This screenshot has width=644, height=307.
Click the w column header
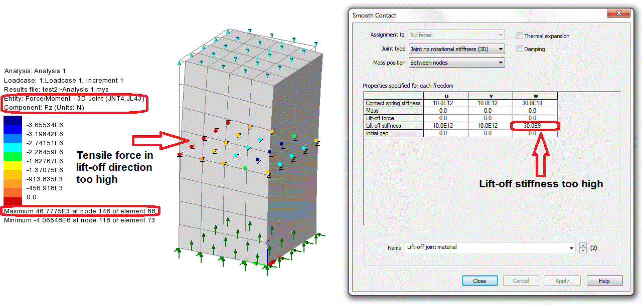point(535,96)
